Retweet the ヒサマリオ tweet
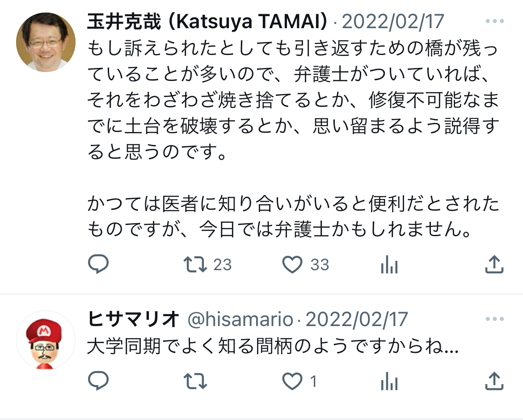The height and width of the screenshot is (420, 523). [x=195, y=381]
